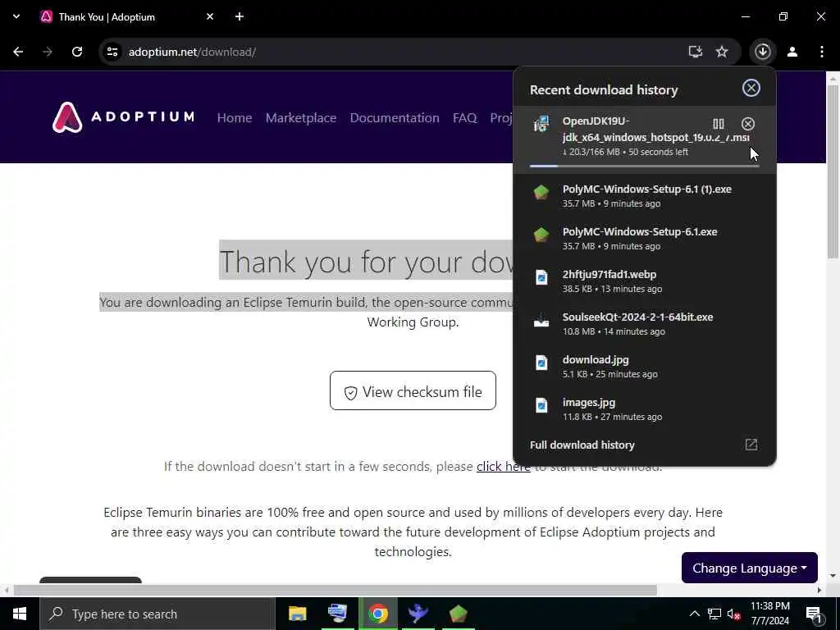840x630 pixels.
Task: Cancel the OpenJDK19U download
Action: (x=748, y=124)
